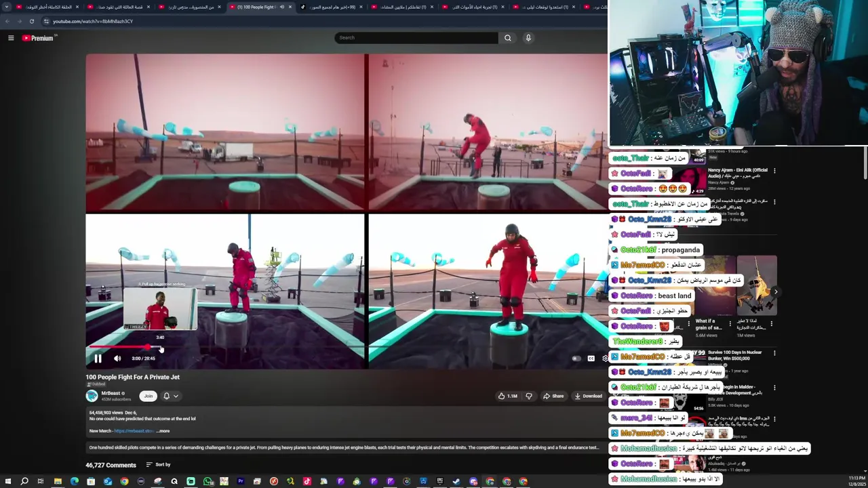Open Adobe Premiere Pro from the taskbar
868x488 pixels.
pyautogui.click(x=241, y=481)
